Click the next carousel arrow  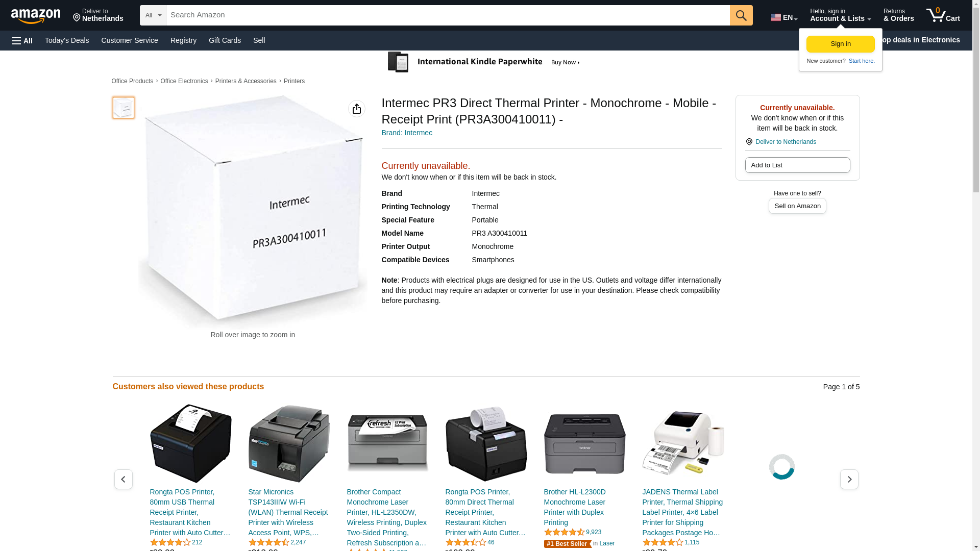pyautogui.click(x=849, y=479)
